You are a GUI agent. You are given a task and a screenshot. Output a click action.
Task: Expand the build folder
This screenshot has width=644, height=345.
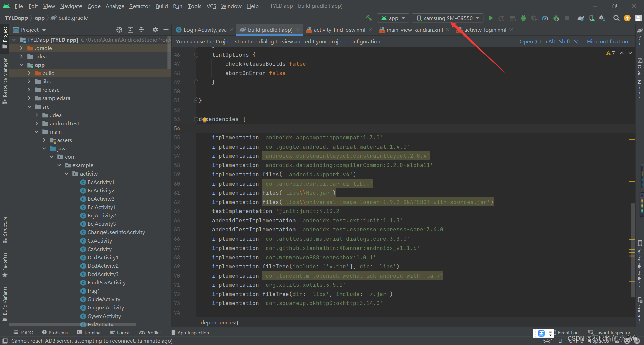point(29,73)
